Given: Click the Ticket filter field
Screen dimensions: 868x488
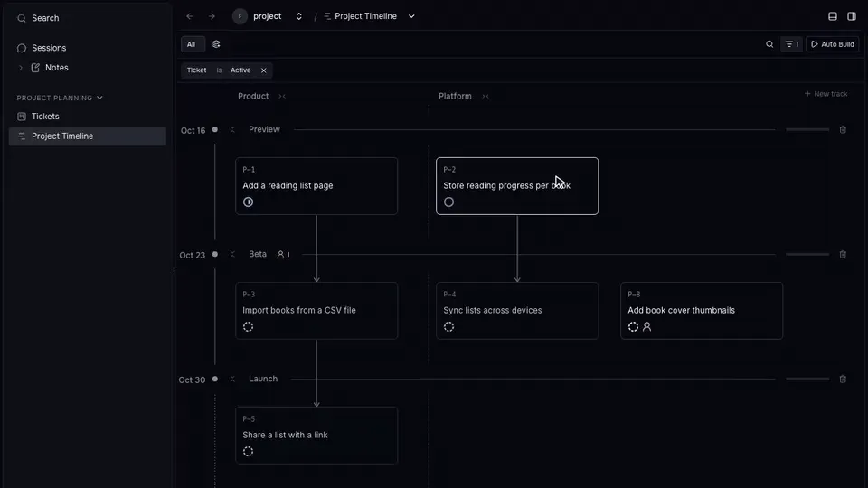Looking at the screenshot, I should (x=196, y=70).
